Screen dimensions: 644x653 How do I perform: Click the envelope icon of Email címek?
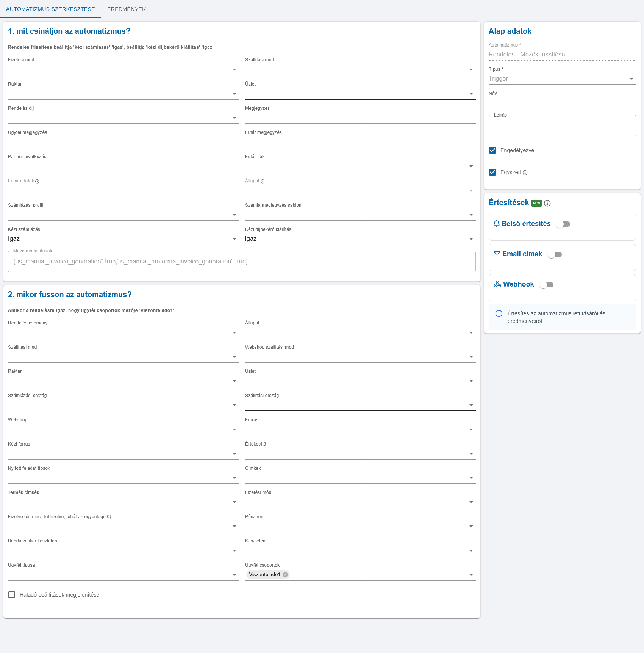(497, 254)
